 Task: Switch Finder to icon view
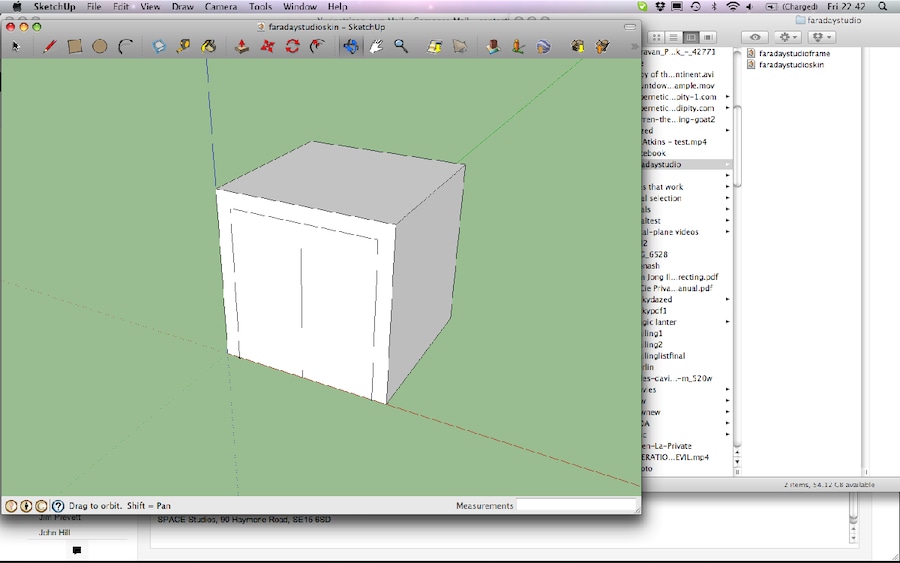tap(657, 37)
